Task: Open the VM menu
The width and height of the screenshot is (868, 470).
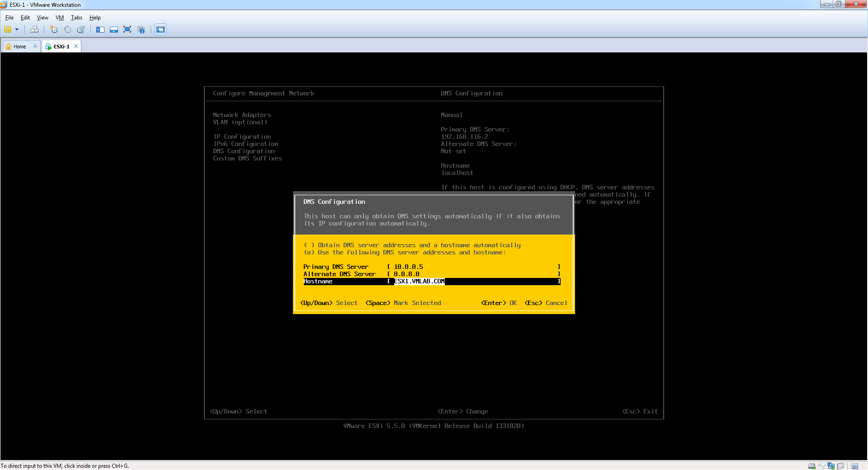Action: point(60,18)
